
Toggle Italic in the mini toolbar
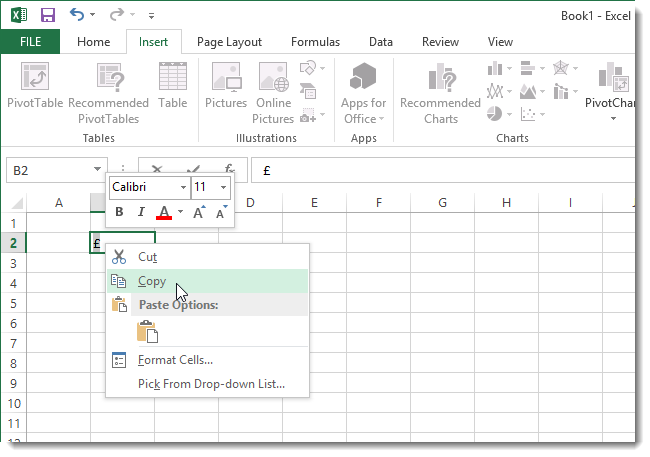(x=141, y=212)
